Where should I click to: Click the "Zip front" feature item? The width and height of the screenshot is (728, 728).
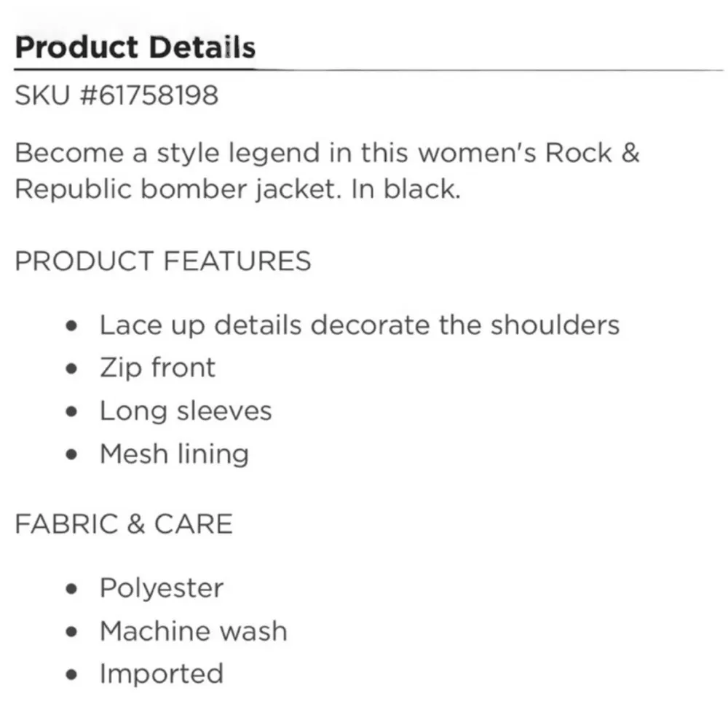[157, 368]
